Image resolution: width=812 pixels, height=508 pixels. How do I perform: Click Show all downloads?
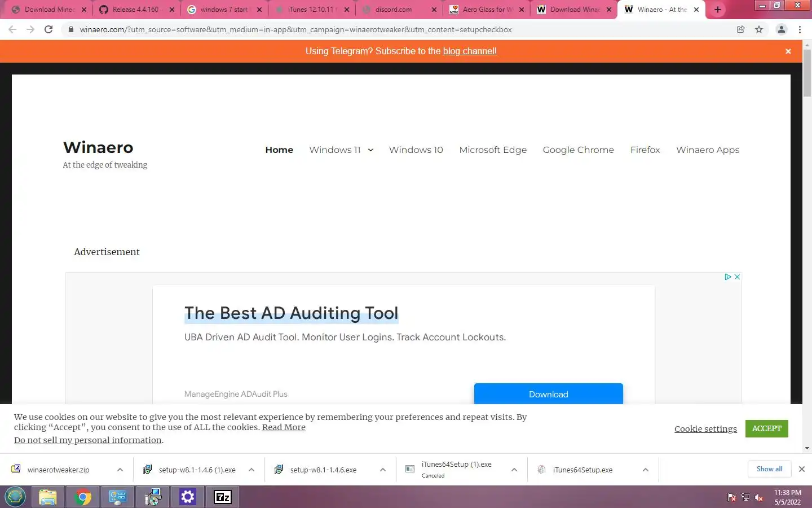coord(769,469)
